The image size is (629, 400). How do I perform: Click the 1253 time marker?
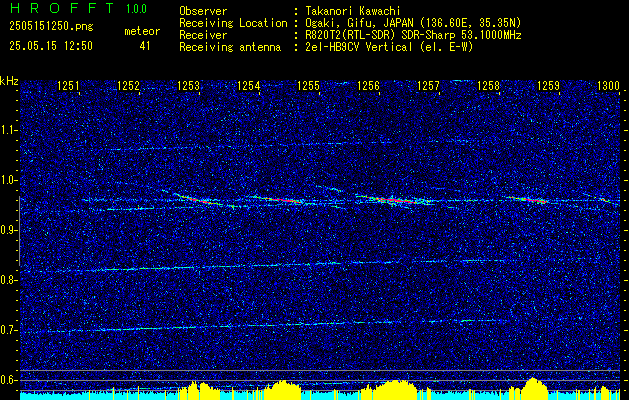(188, 85)
